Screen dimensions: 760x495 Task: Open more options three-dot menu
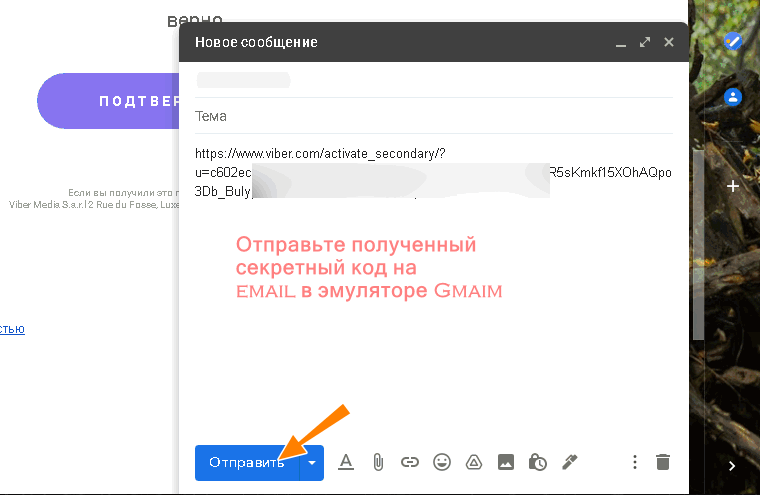click(x=634, y=462)
